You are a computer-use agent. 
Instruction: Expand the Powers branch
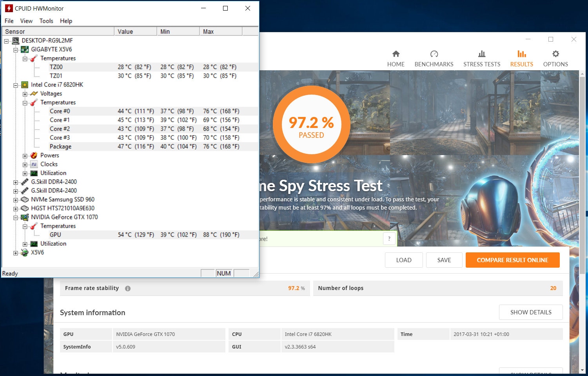pyautogui.click(x=25, y=156)
